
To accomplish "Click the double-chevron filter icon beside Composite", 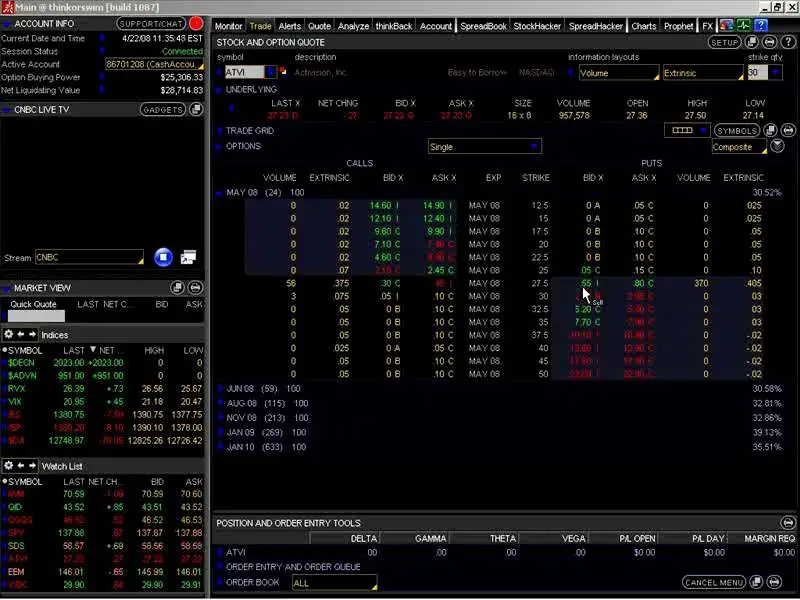I will click(x=777, y=146).
